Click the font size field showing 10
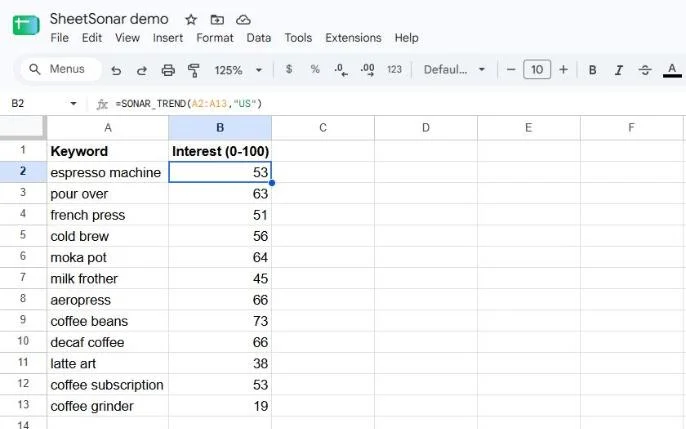This screenshot has width=686, height=429. click(x=537, y=70)
